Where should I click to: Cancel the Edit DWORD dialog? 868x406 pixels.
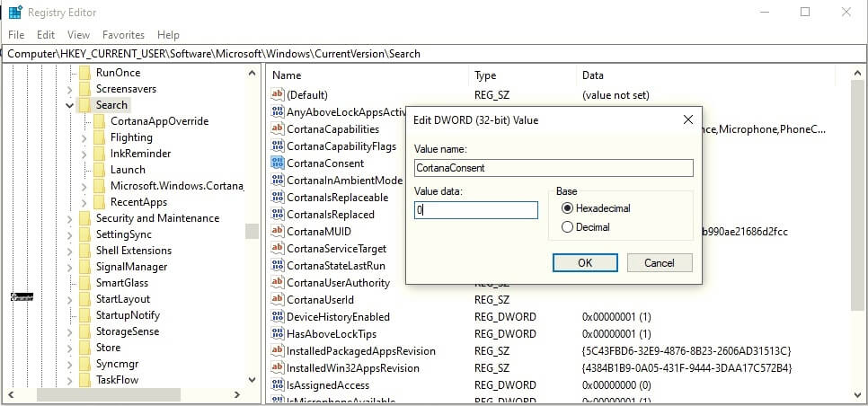(660, 263)
